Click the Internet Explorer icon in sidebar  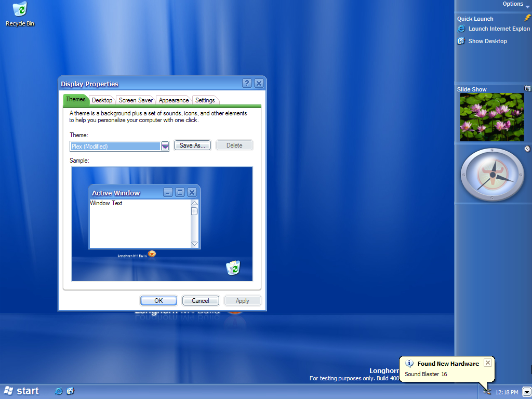[461, 29]
